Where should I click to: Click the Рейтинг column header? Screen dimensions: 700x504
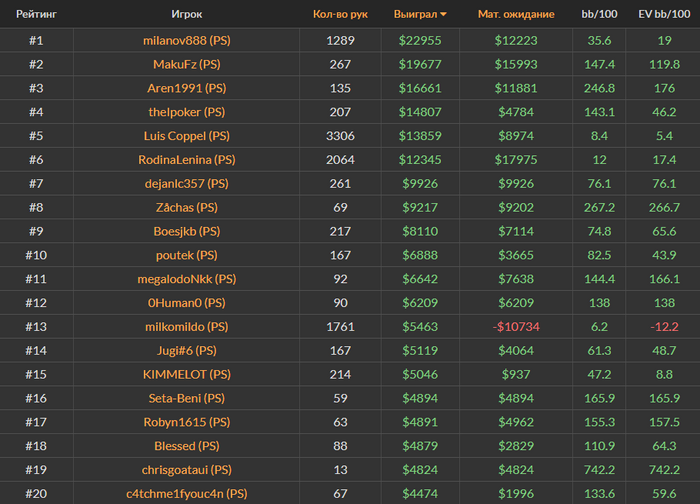click(36, 15)
